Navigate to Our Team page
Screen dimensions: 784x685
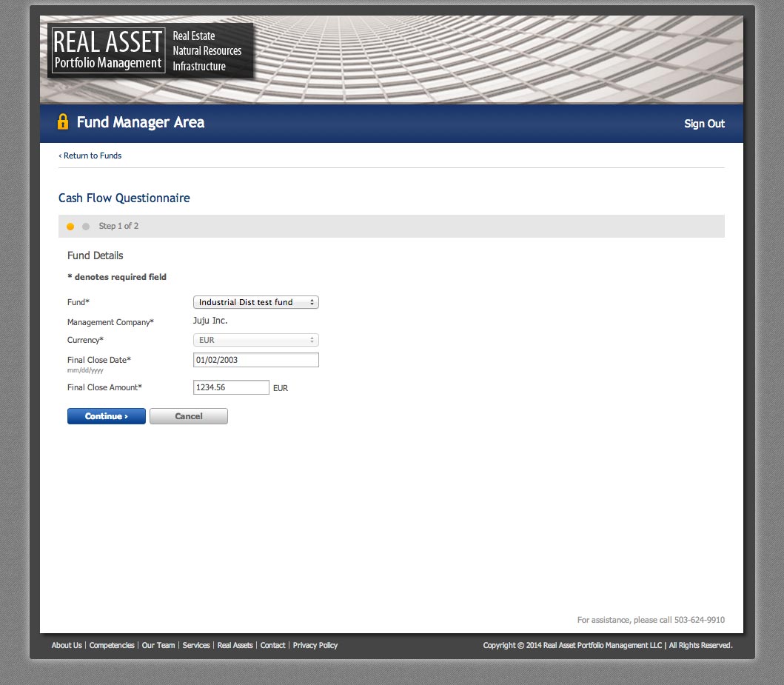coord(158,645)
